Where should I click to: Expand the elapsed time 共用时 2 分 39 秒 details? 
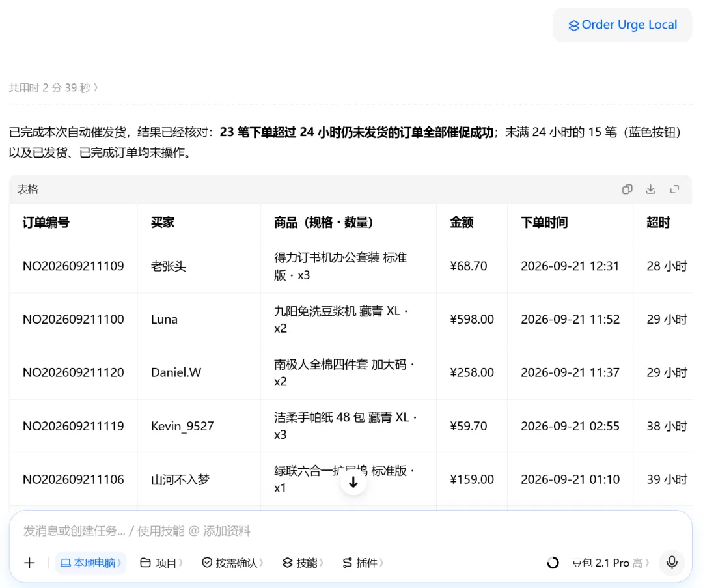click(x=53, y=87)
